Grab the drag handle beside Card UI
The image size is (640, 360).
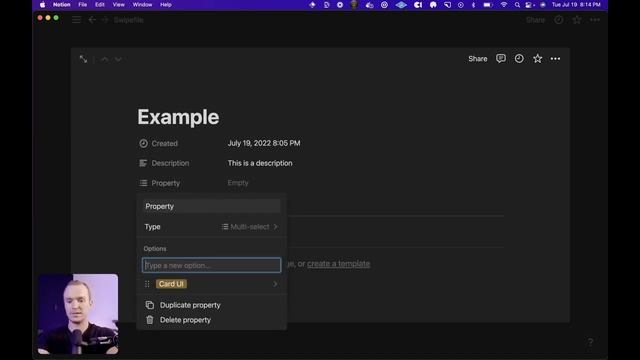click(147, 284)
